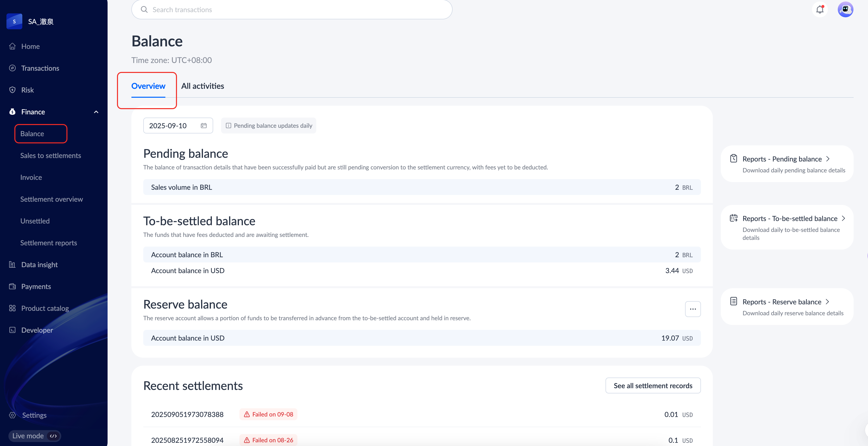Click See all settlement records button

(653, 386)
